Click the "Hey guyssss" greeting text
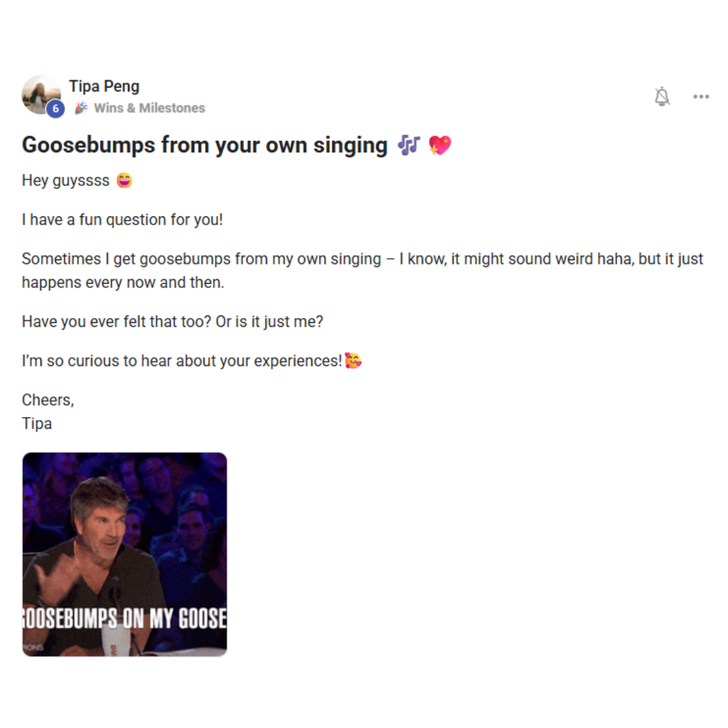The image size is (728, 728). pyautogui.click(x=65, y=181)
